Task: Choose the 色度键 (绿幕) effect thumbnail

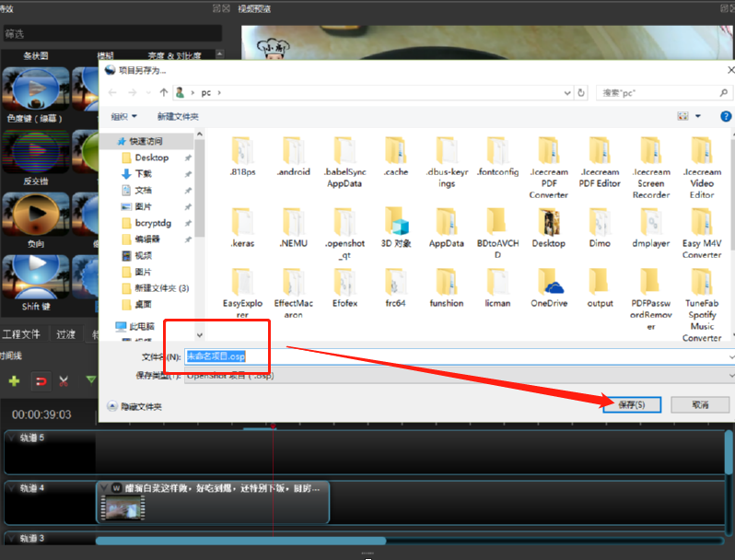Action: coord(35,88)
